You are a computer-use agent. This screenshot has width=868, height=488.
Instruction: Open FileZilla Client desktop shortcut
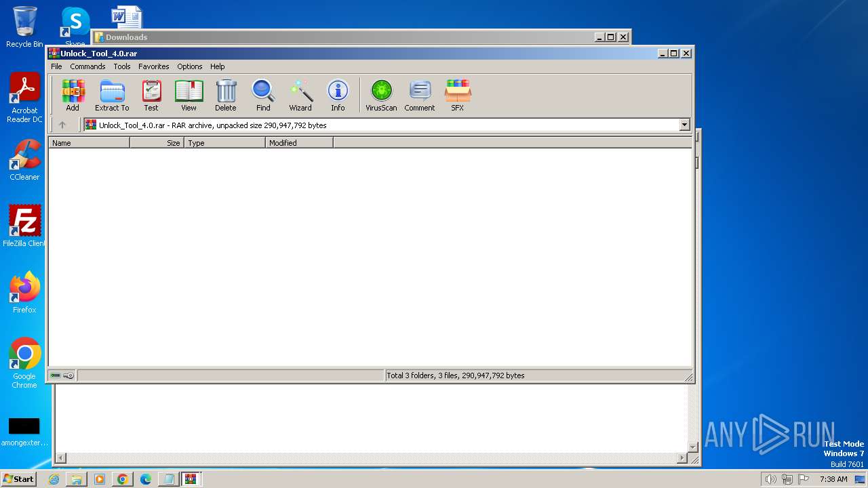click(x=24, y=226)
